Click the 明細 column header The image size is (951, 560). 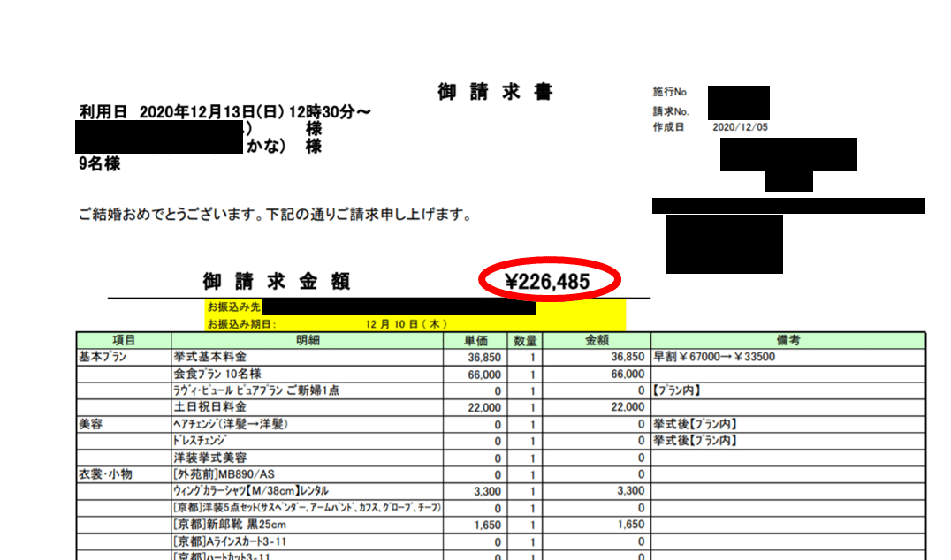[308, 340]
